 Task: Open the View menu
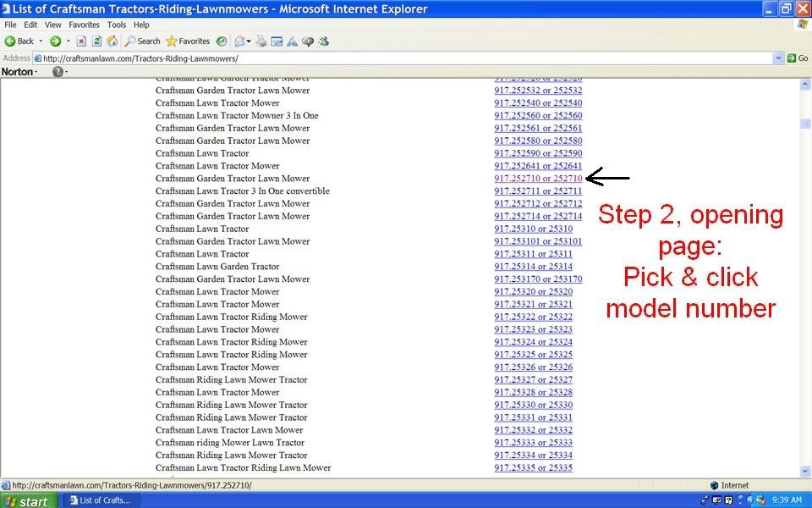click(x=52, y=25)
